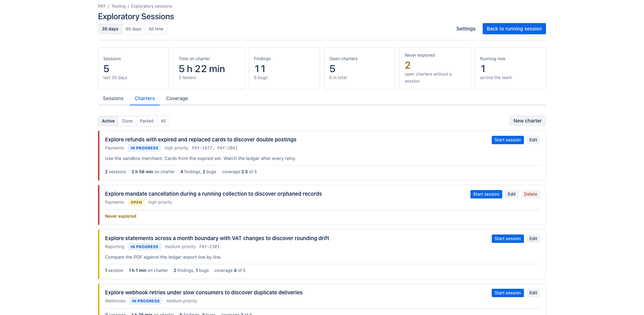Start session for mandate cancellation charter
Viewport: 644px width, 315px height.
(x=486, y=194)
